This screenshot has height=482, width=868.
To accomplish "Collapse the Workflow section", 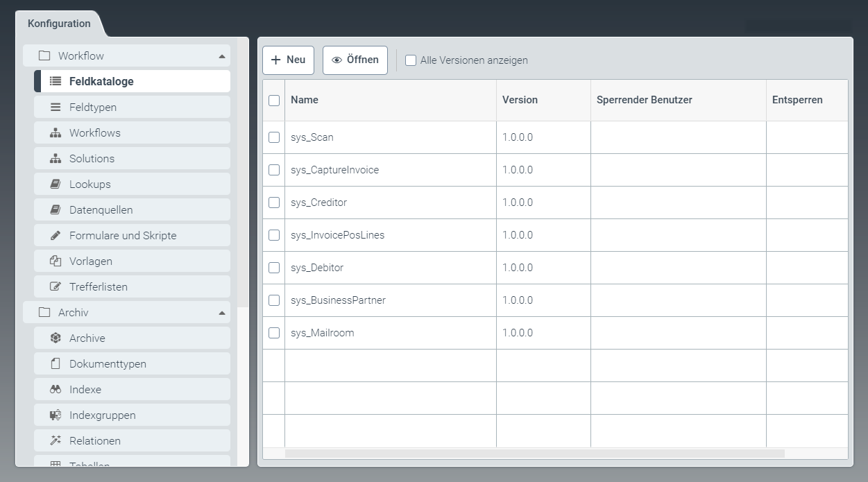I will [x=221, y=56].
